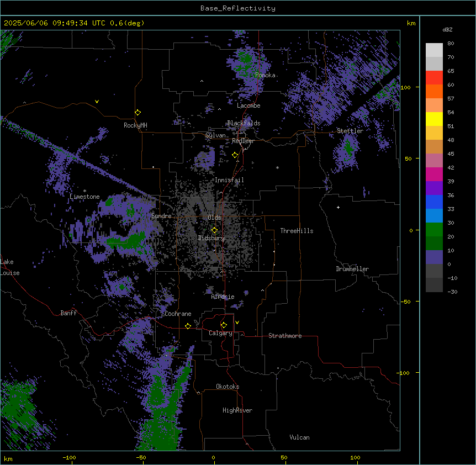Click the white plus marker north of Drumheller
This screenshot has height=465, width=476.
[338, 207]
